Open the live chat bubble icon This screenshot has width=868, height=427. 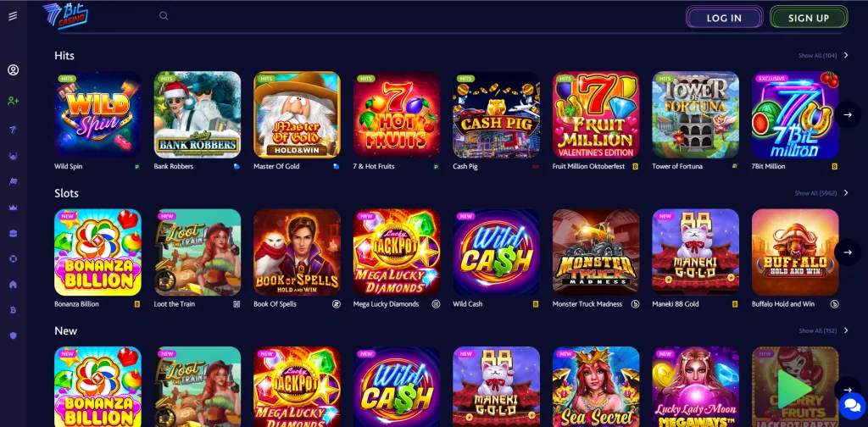(852, 406)
